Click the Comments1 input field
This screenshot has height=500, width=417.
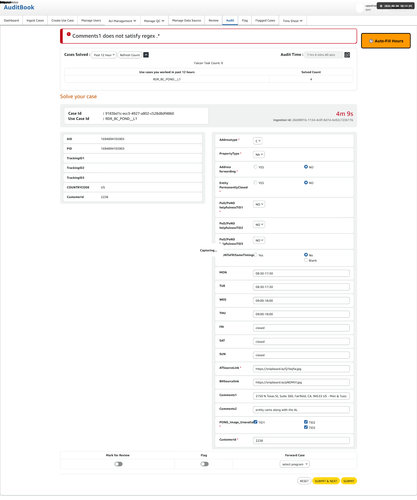(301, 396)
